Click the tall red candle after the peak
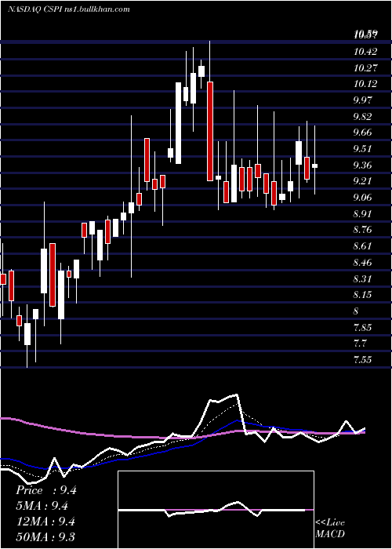The height and width of the screenshot is (549, 392). [209, 131]
